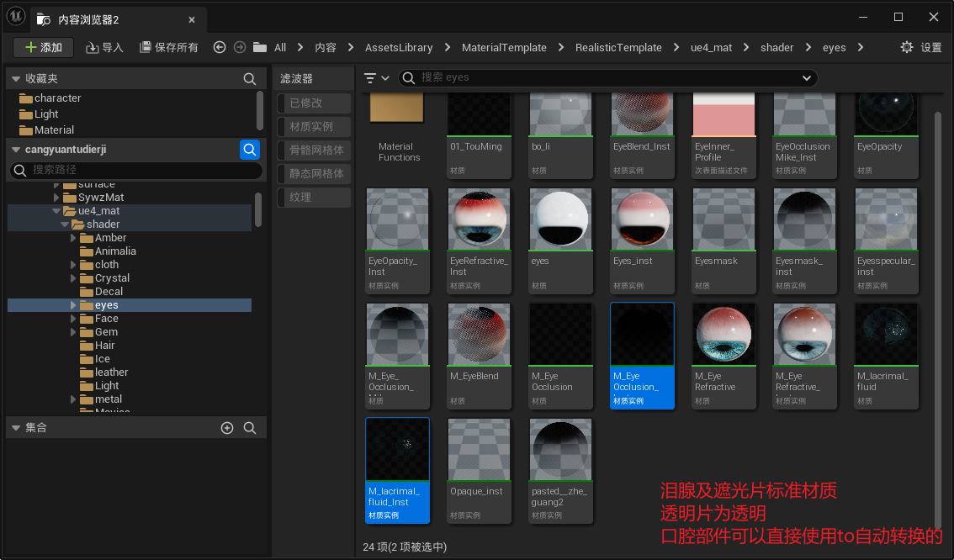Open the filter options funnel icon
This screenshot has height=560, width=954.
click(x=370, y=77)
